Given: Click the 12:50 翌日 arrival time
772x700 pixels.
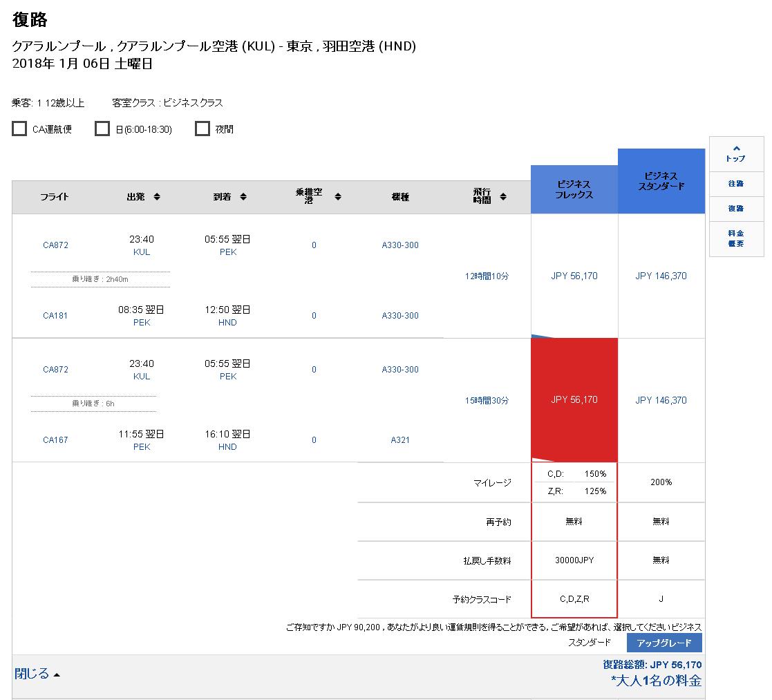Looking at the screenshot, I should [227, 310].
